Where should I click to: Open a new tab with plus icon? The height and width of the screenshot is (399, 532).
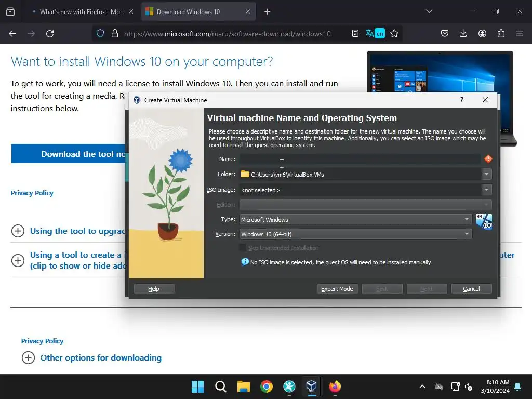[268, 12]
